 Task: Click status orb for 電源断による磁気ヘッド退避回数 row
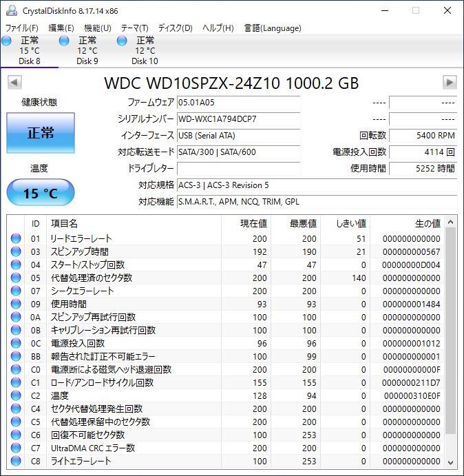click(16, 369)
